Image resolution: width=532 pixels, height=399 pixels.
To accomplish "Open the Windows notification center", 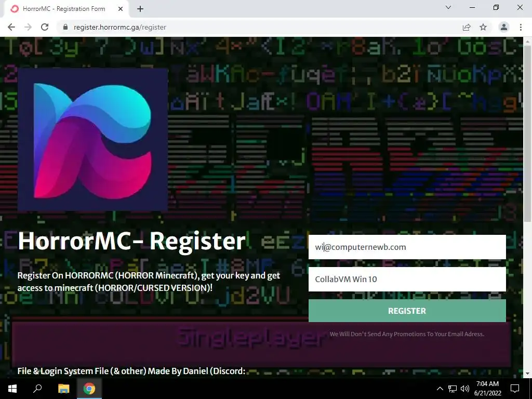I will [515, 389].
